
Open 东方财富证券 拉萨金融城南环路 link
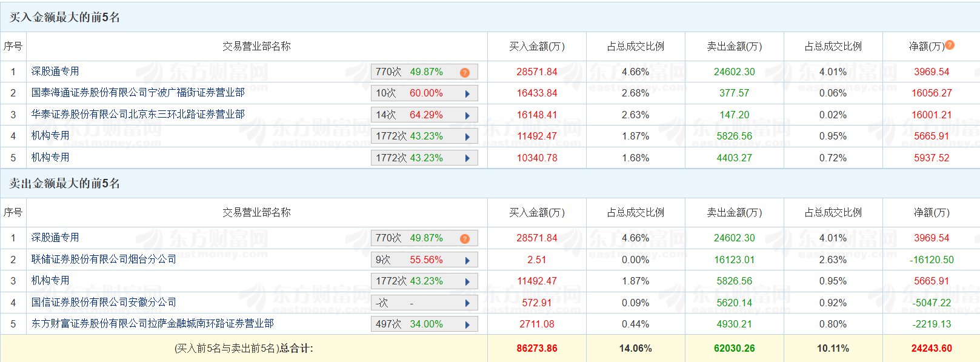152,324
